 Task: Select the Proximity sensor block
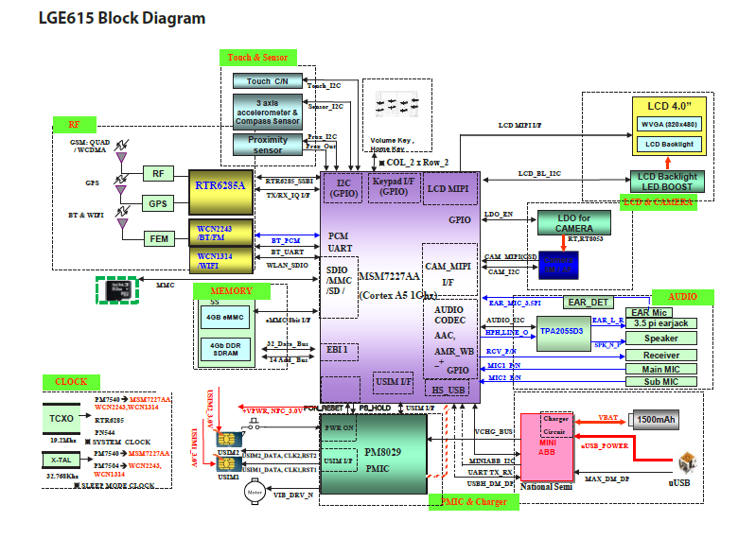click(268, 145)
